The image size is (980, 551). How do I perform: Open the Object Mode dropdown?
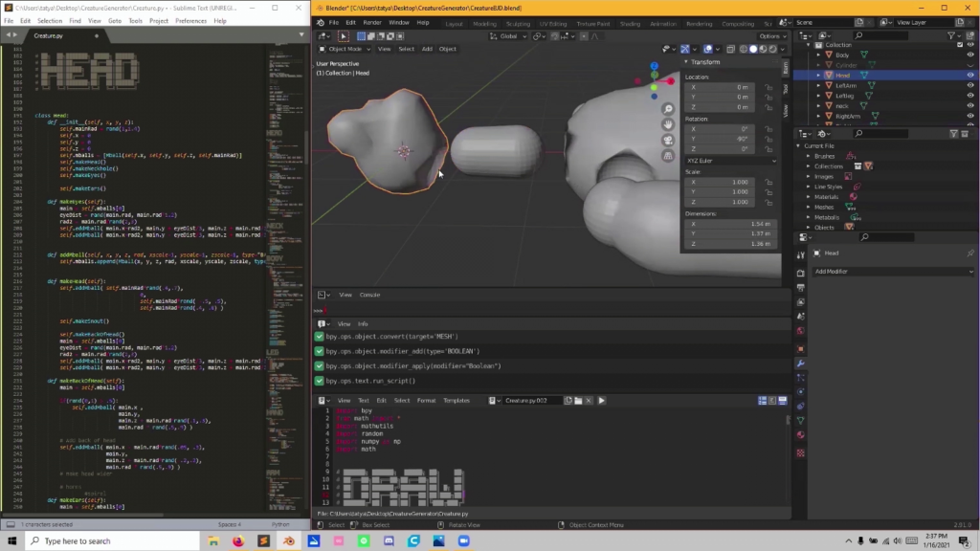click(x=345, y=49)
